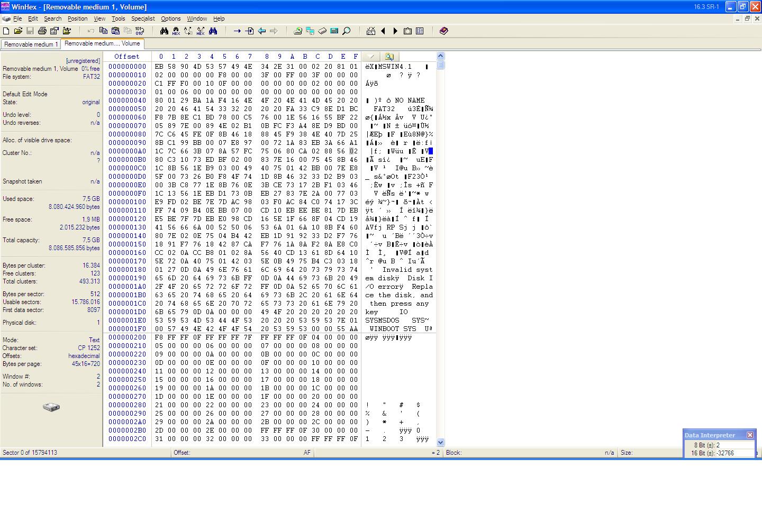Click the Bytes per cluster value 16.384

[x=91, y=265]
